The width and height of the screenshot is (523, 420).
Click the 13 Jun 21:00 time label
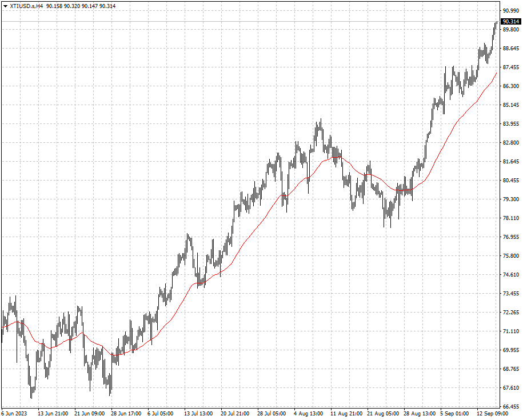pyautogui.click(x=53, y=414)
